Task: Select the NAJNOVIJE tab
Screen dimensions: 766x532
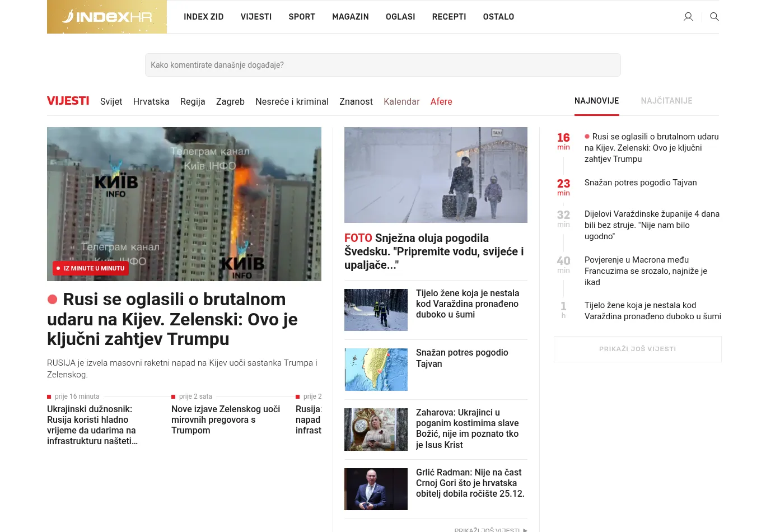Action: pos(596,101)
